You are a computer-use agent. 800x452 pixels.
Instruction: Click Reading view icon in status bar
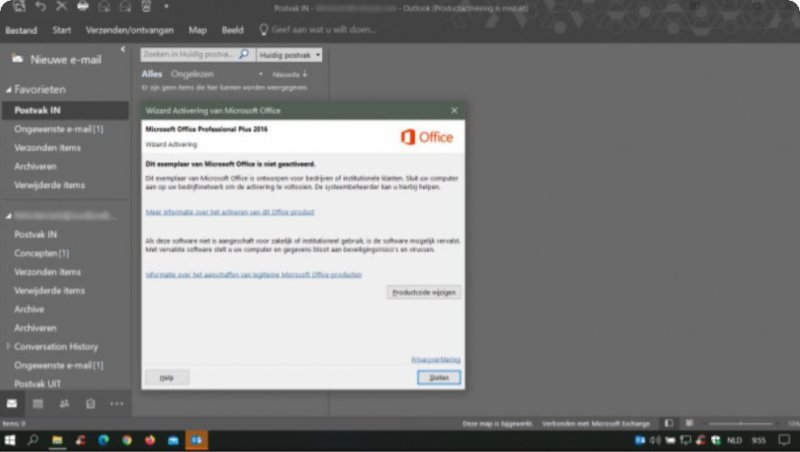689,423
